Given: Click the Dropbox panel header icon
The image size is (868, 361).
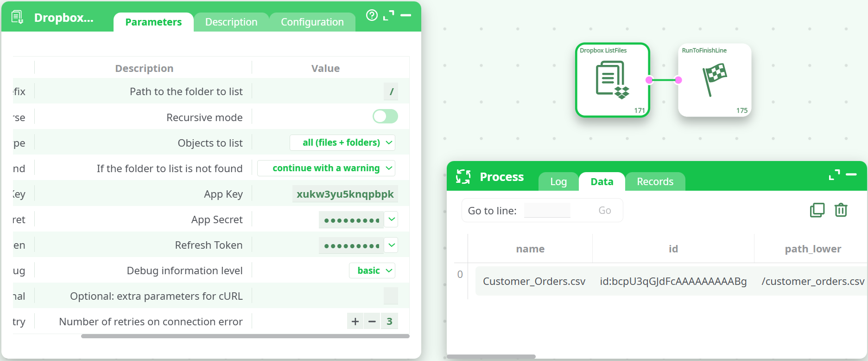Looking at the screenshot, I should 18,18.
